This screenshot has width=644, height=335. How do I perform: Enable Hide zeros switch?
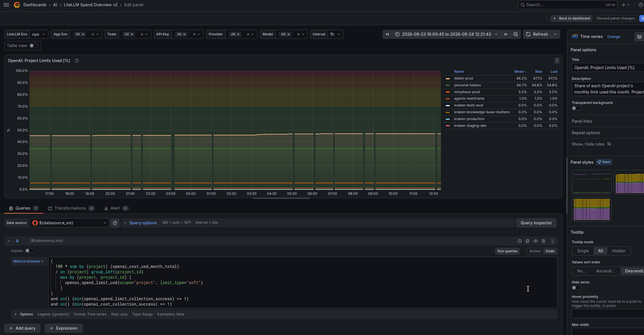(x=576, y=288)
